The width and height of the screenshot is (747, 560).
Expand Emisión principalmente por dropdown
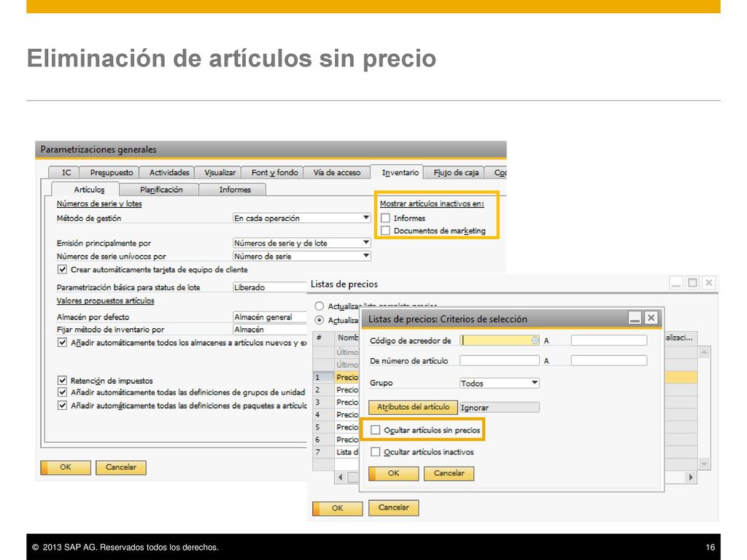click(x=301, y=243)
